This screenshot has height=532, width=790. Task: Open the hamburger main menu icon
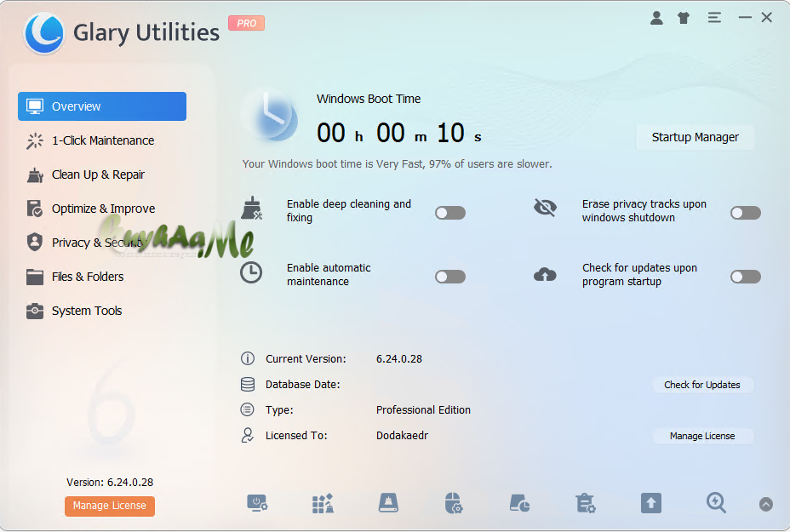pos(714,18)
